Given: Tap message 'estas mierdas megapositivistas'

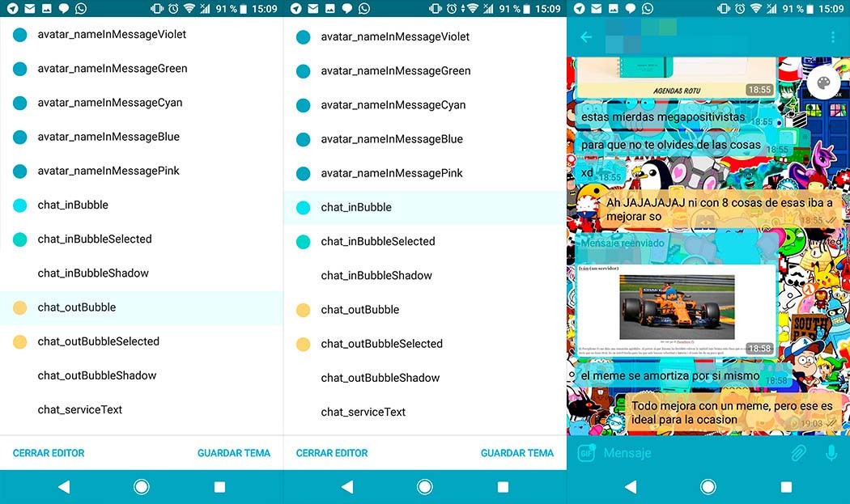Looking at the screenshot, I should [x=676, y=117].
